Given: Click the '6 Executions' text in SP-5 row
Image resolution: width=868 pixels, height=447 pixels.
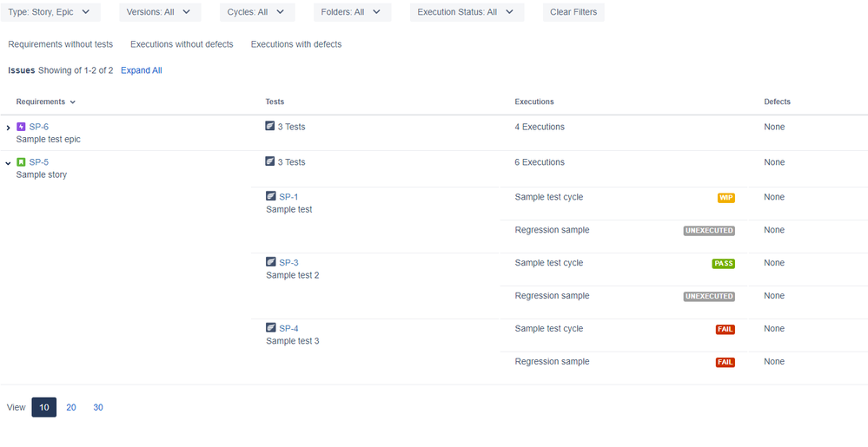Looking at the screenshot, I should (x=540, y=162).
